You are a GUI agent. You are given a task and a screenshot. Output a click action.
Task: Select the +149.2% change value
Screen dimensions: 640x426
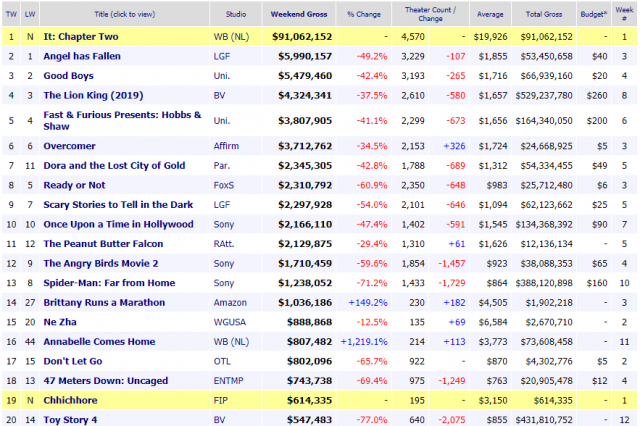(x=368, y=303)
